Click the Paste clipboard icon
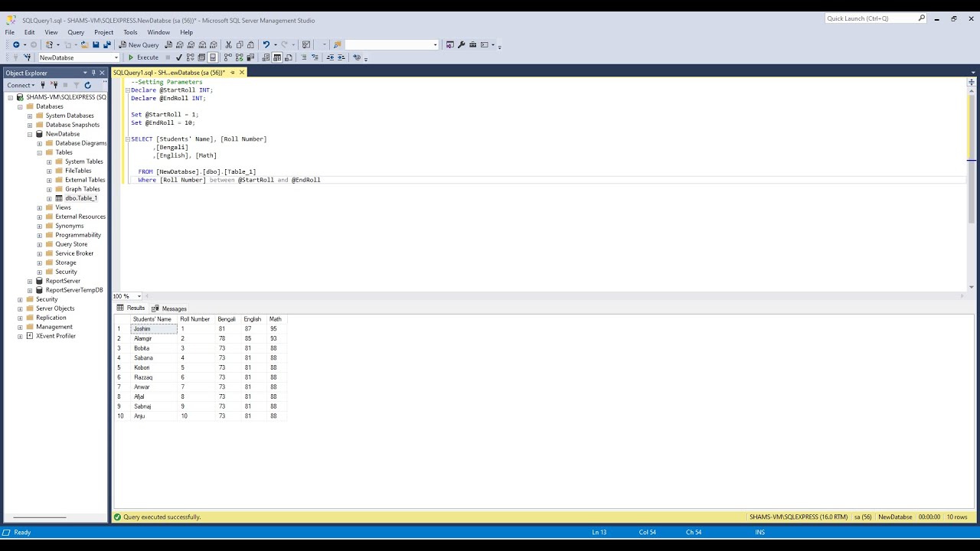 click(251, 44)
